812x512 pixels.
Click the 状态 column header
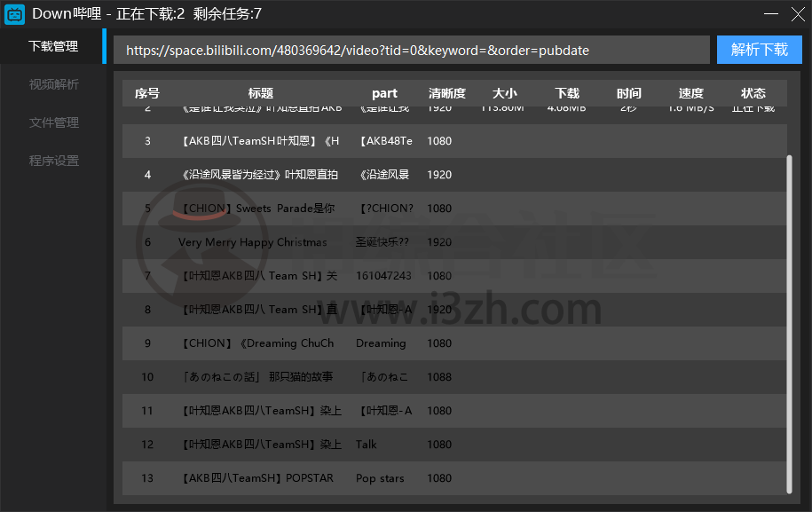point(753,93)
